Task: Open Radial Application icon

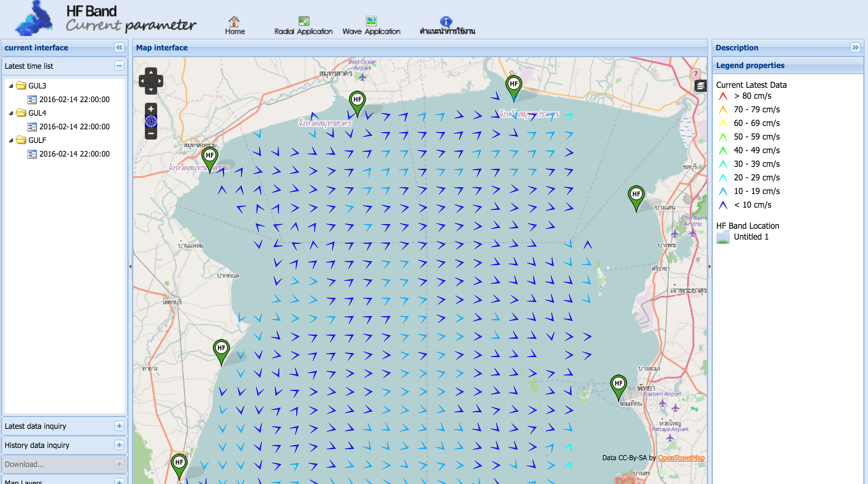Action: click(x=304, y=21)
